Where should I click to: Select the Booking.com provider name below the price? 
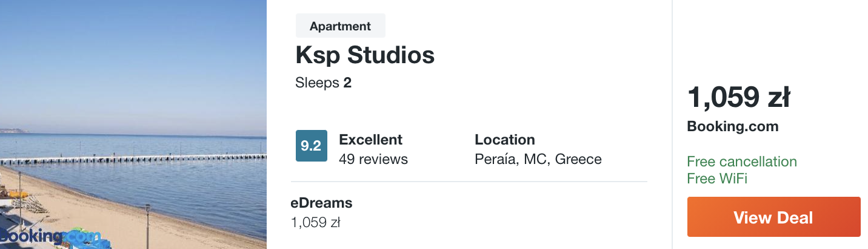tap(732, 126)
